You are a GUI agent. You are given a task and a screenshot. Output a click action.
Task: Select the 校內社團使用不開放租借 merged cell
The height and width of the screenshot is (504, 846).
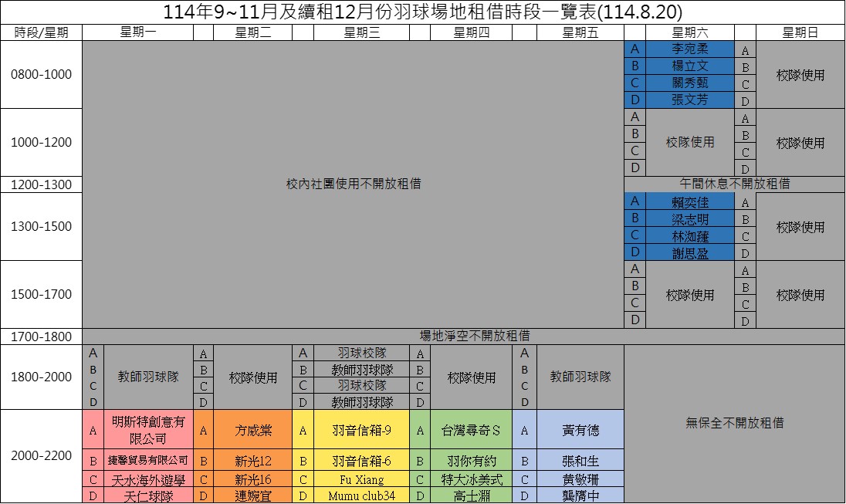coord(353,184)
